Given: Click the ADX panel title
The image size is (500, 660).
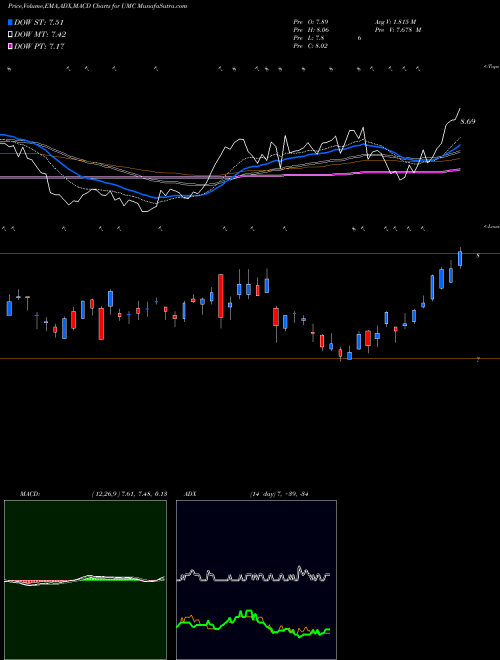Looking at the screenshot, I should tap(190, 494).
